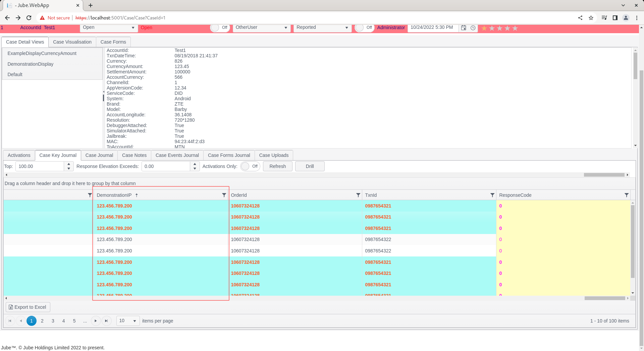644x351 pixels.
Task: Open the date picker calendar icon
Action: pyautogui.click(x=464, y=28)
